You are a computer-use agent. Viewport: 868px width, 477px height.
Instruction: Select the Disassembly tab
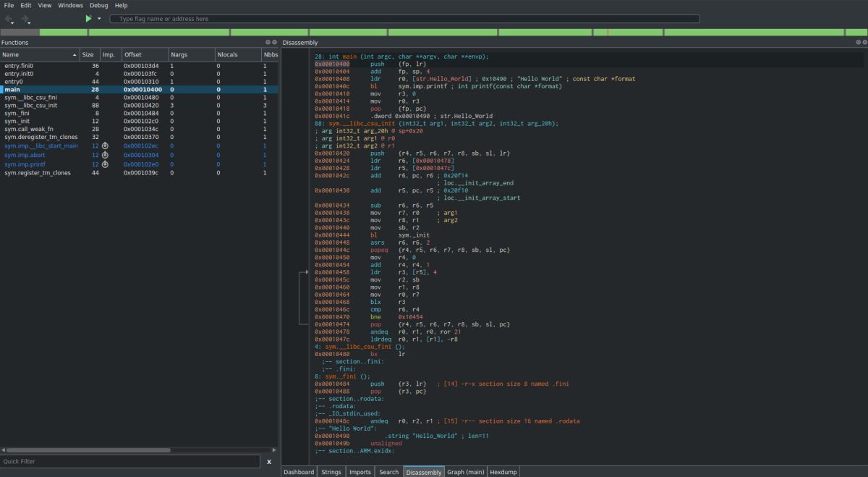[424, 472]
